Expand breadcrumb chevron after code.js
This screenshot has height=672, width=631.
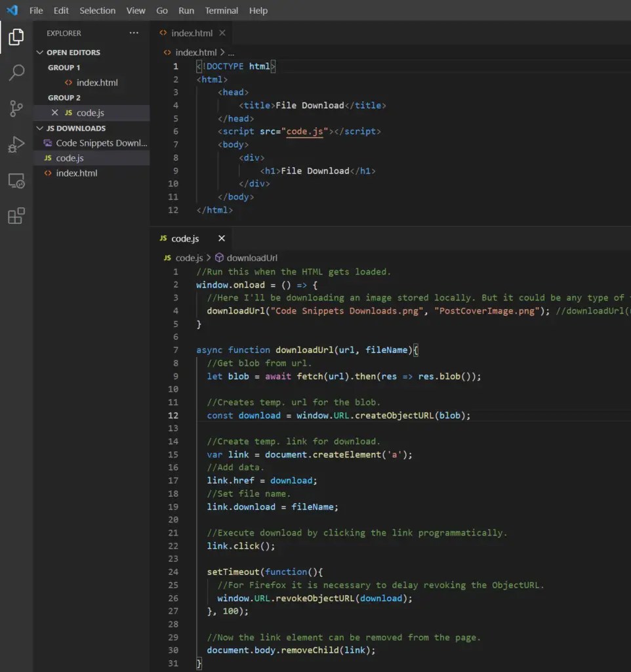pyautogui.click(x=209, y=257)
